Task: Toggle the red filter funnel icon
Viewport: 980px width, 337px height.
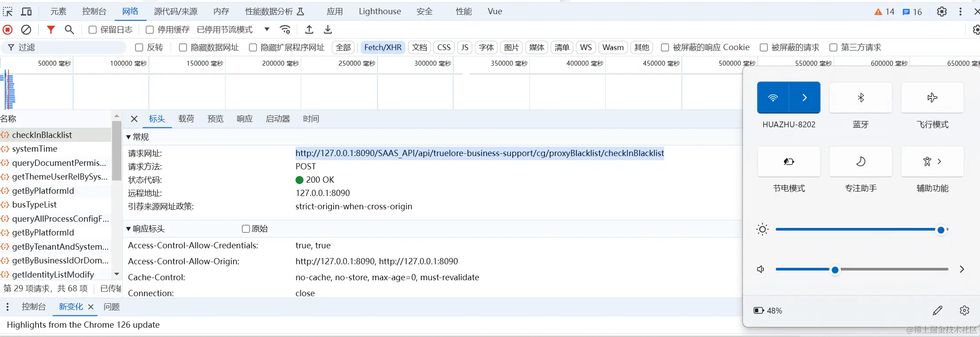Action: (x=51, y=30)
